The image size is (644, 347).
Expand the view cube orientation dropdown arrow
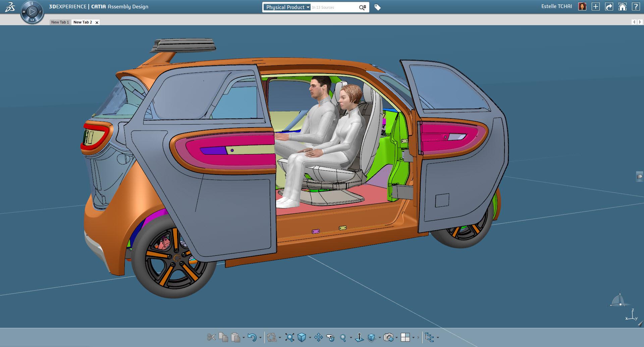[x=310, y=338]
